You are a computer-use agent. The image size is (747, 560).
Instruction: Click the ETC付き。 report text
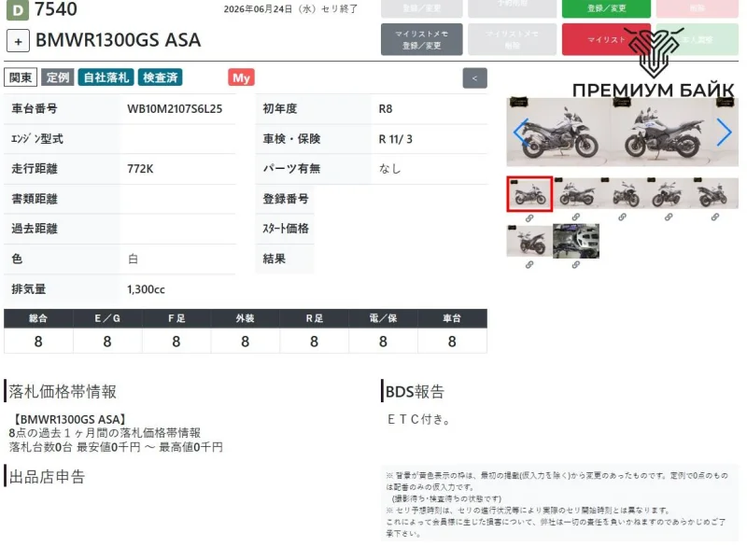point(418,419)
